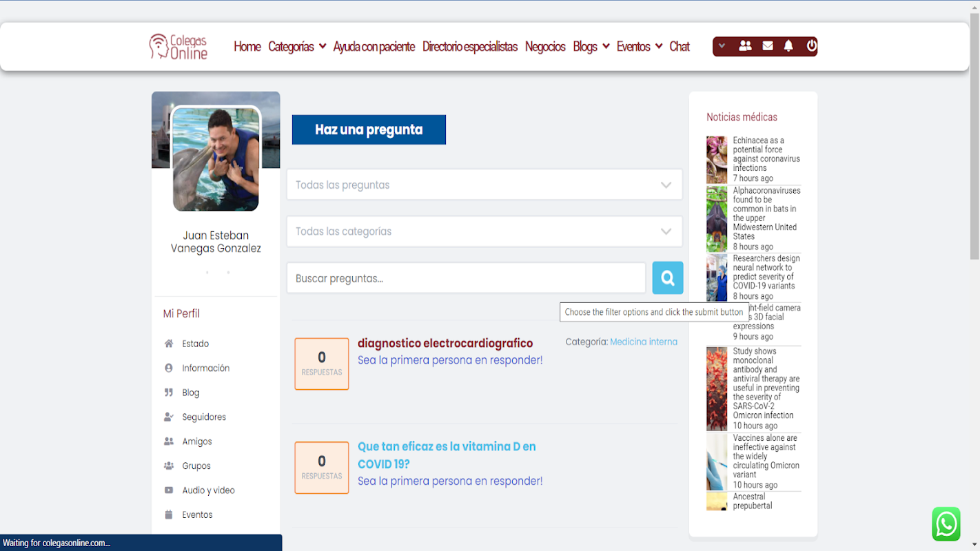This screenshot has height=551, width=980.
Task: Open the Vaccines alone are ineffective article
Action: 766,456
